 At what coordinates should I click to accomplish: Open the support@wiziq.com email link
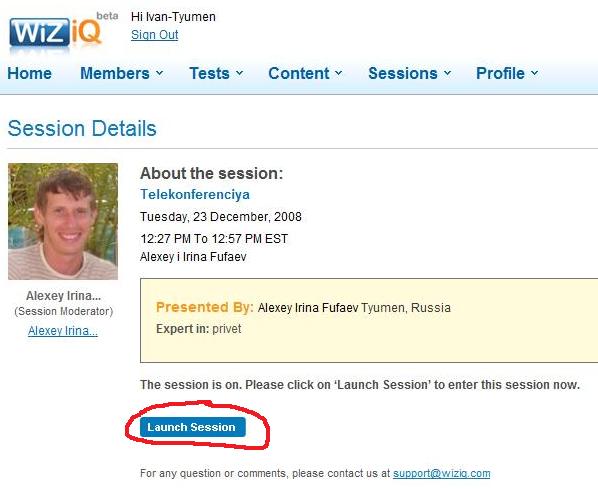(442, 473)
